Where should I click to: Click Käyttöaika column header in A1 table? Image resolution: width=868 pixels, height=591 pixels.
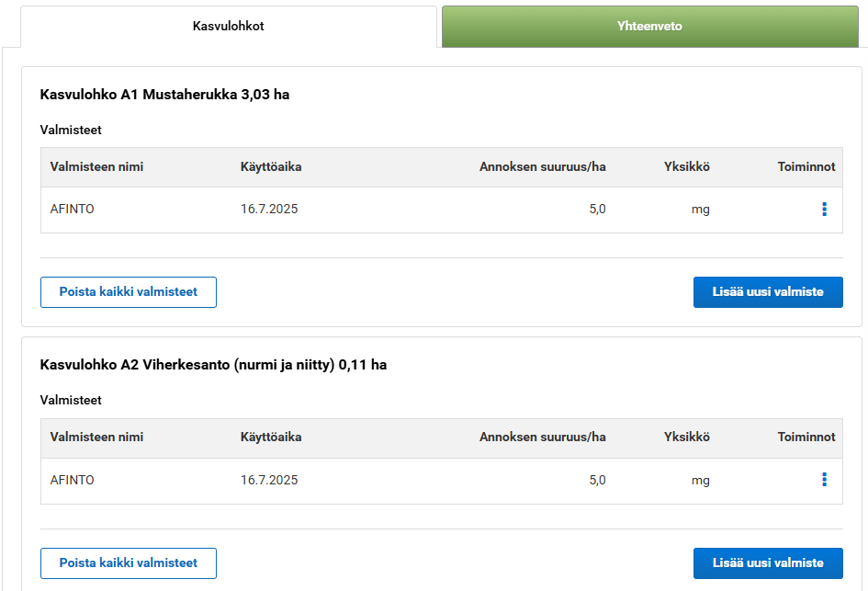pos(271,166)
